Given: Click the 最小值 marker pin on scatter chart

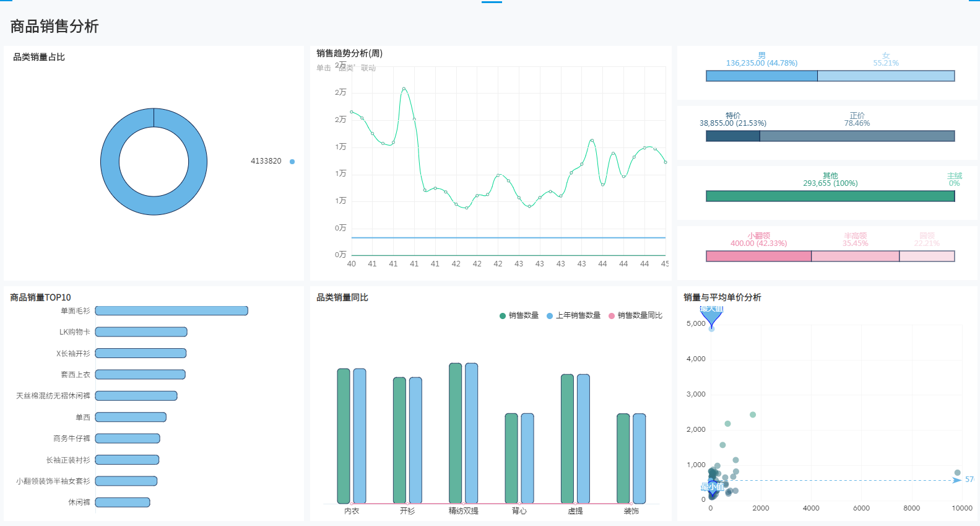Looking at the screenshot, I should pyautogui.click(x=712, y=488).
